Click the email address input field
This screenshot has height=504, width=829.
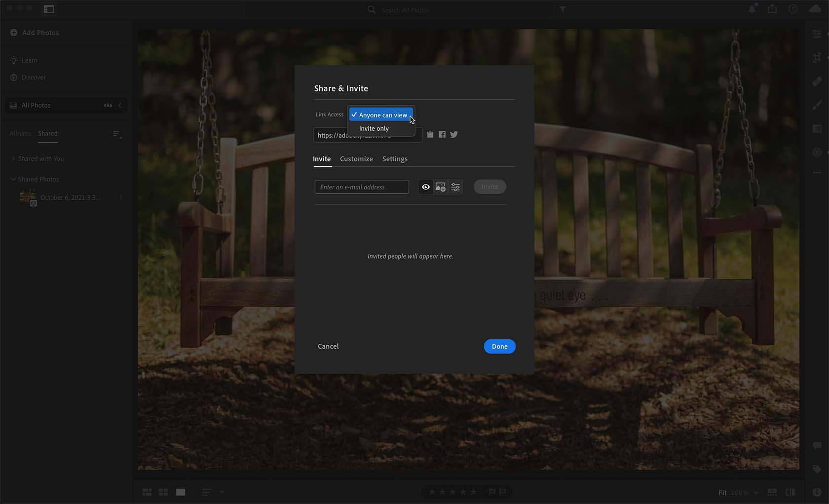coord(362,186)
